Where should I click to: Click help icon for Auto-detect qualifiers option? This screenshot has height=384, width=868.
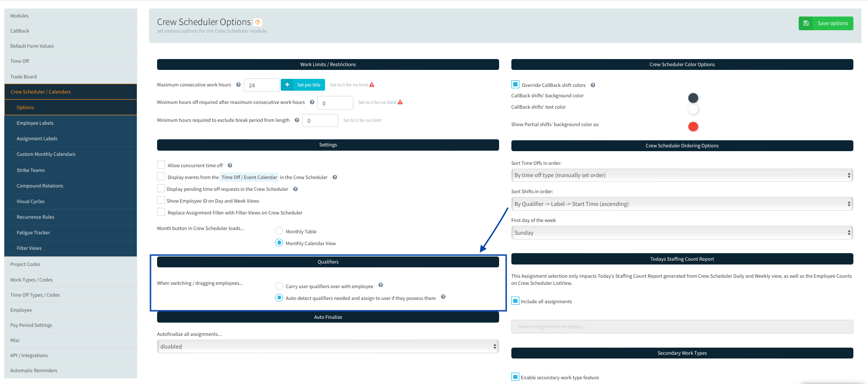pyautogui.click(x=443, y=297)
